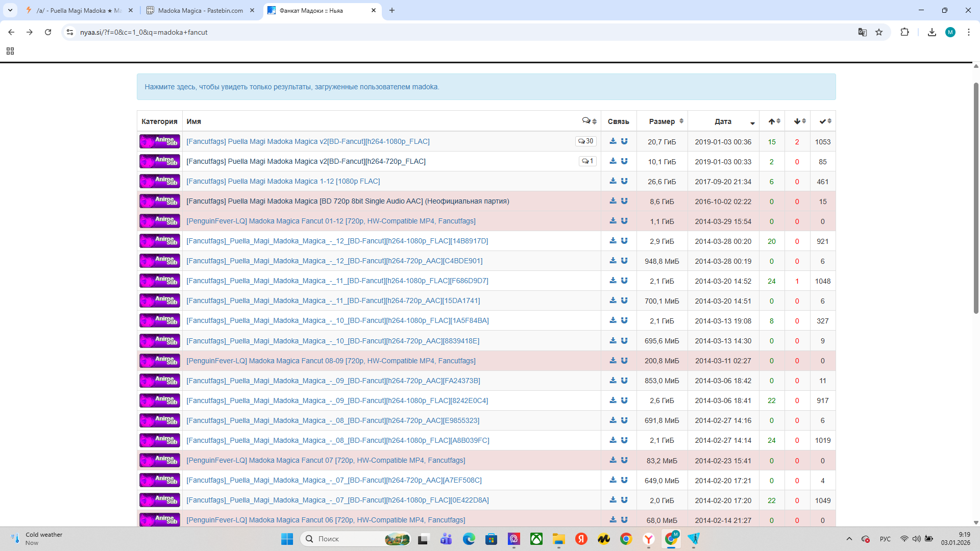Sort by completed downloads checkmark column

(x=825, y=121)
